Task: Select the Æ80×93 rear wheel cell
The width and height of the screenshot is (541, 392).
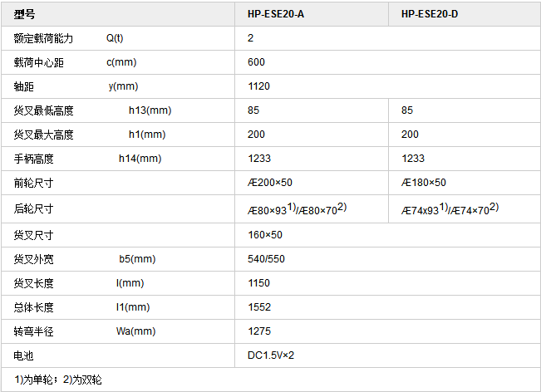Action: coord(297,209)
